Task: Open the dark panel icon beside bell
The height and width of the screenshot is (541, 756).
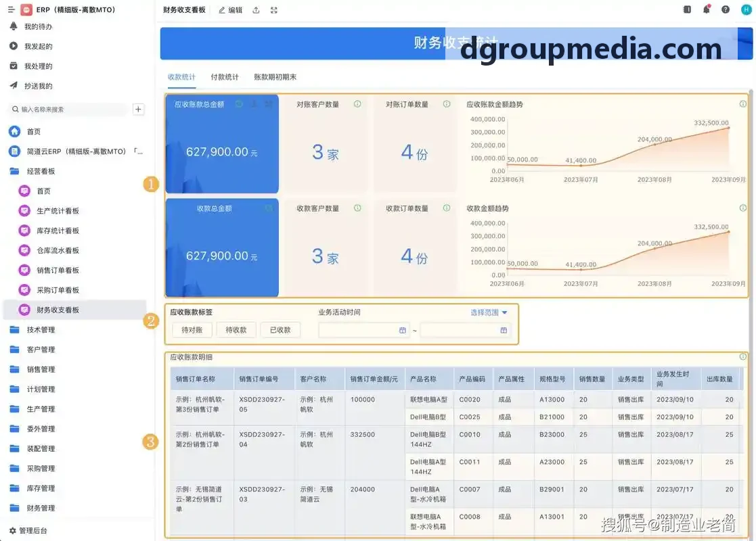Action: (687, 9)
